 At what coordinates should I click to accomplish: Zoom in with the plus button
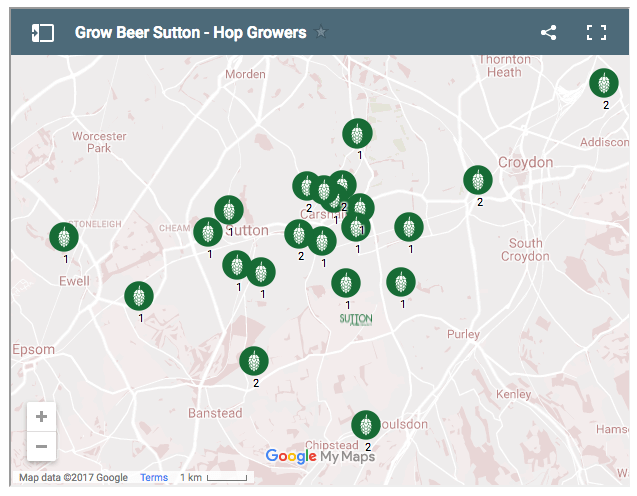[x=41, y=416]
